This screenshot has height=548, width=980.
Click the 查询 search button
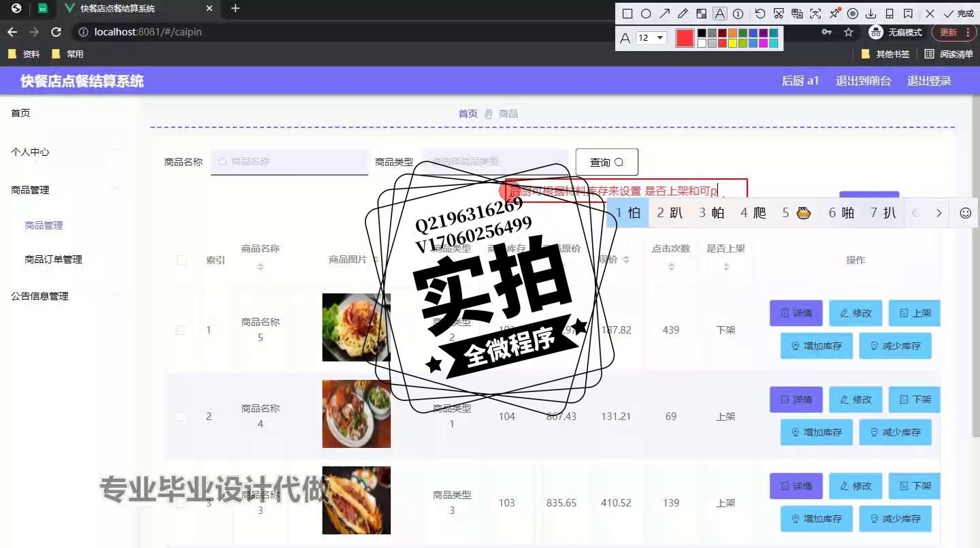(x=606, y=162)
